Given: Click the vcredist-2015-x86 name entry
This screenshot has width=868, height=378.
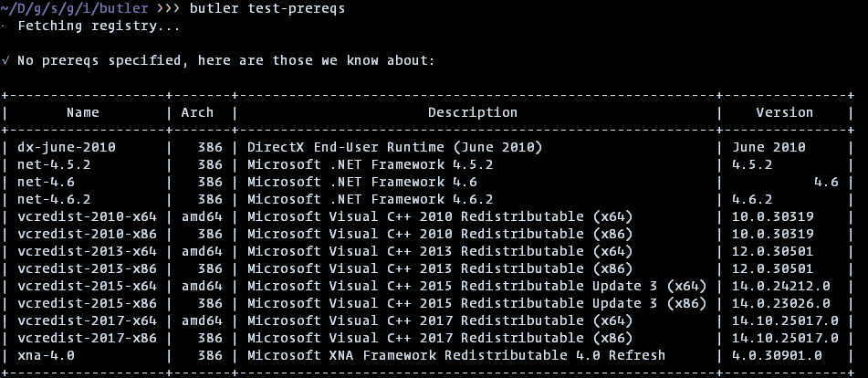Looking at the screenshot, I should pyautogui.click(x=86, y=302).
